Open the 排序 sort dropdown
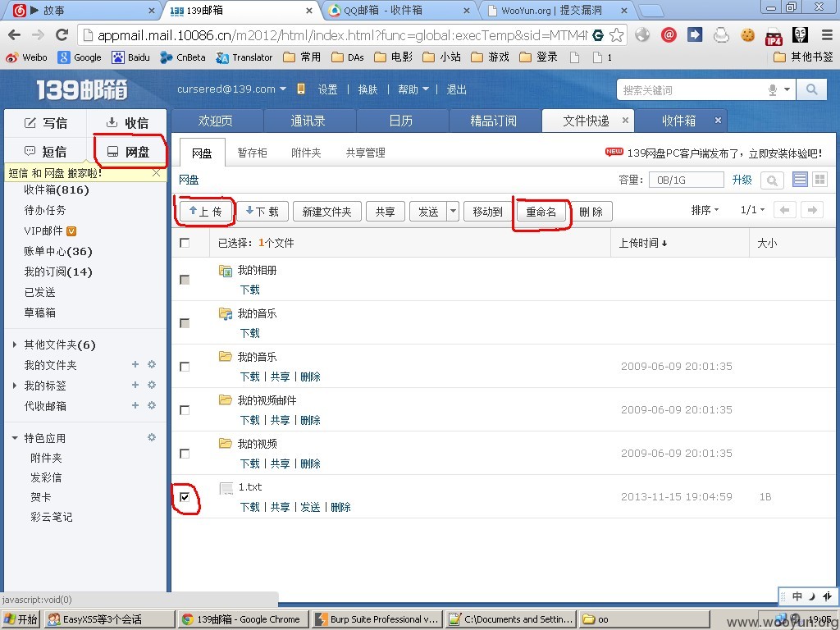Image resolution: width=840 pixels, height=630 pixels. point(705,210)
